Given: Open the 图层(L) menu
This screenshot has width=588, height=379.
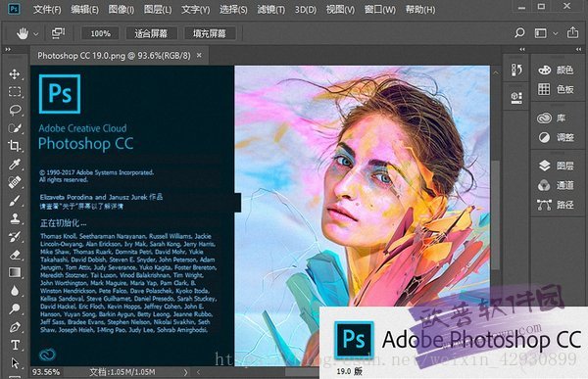Looking at the screenshot, I should click(158, 10).
